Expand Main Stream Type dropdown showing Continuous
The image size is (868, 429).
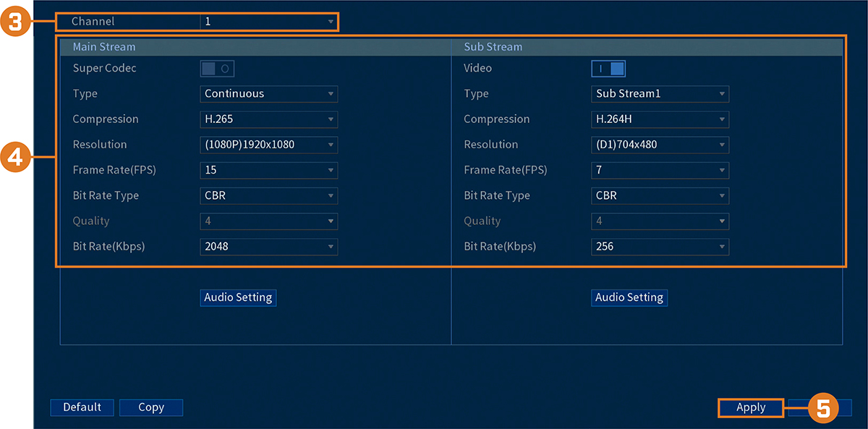coord(269,94)
